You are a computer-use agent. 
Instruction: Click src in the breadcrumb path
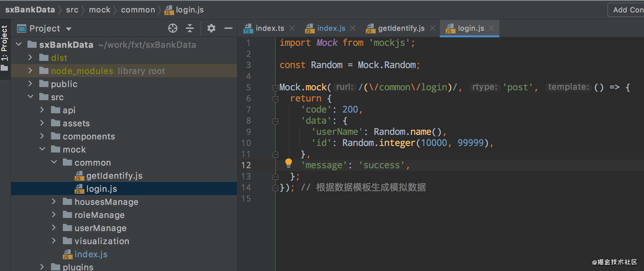(x=72, y=10)
